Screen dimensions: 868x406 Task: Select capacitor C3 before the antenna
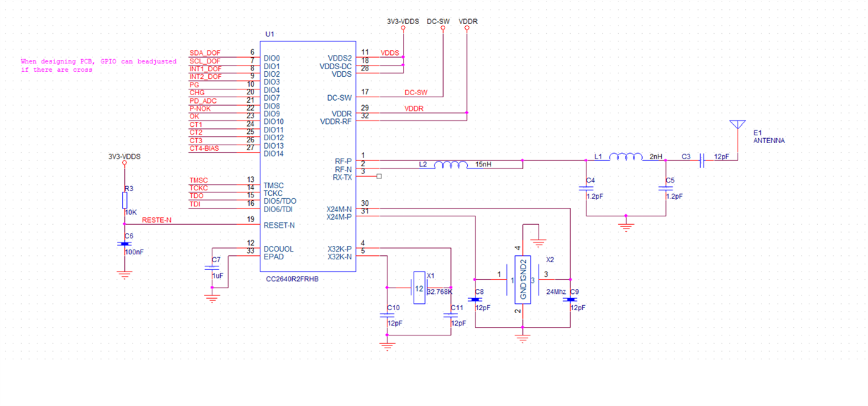pos(701,161)
